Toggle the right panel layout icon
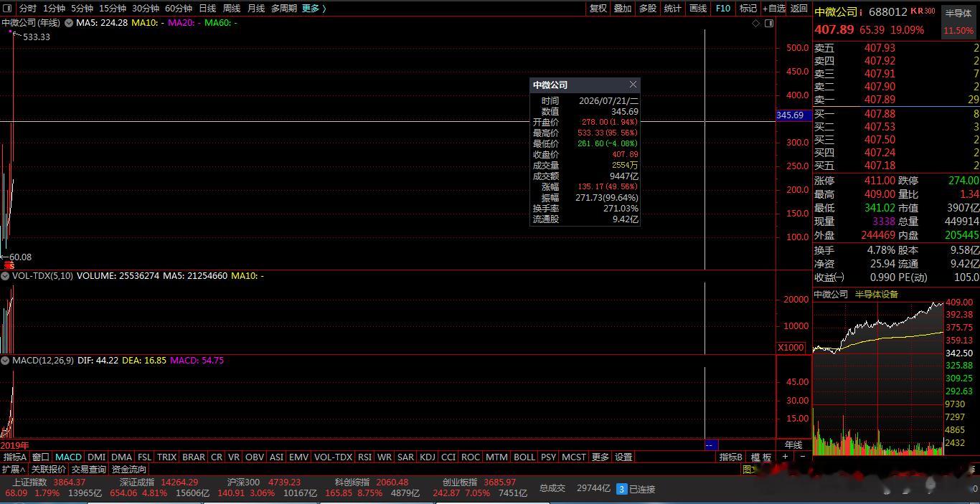 click(x=769, y=23)
